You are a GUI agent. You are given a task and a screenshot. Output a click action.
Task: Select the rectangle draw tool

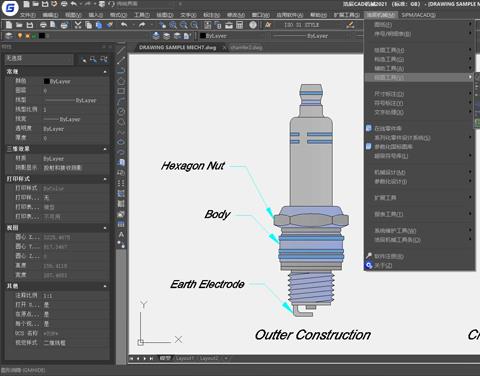(x=121, y=91)
